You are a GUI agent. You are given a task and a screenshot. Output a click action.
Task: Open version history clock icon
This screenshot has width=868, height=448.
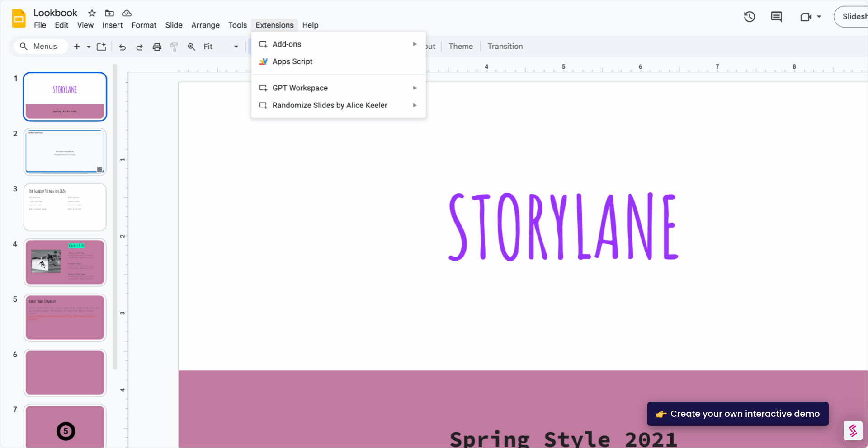pos(750,17)
